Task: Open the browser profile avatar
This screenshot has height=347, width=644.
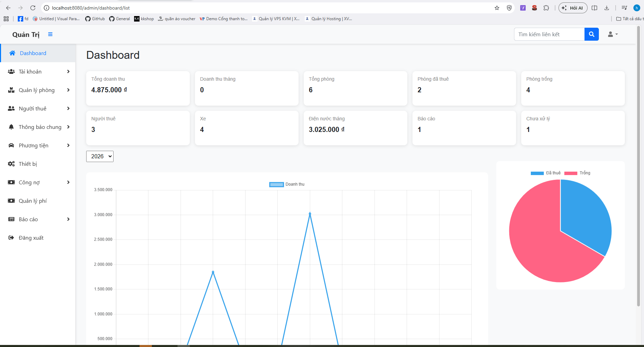Action: click(636, 8)
